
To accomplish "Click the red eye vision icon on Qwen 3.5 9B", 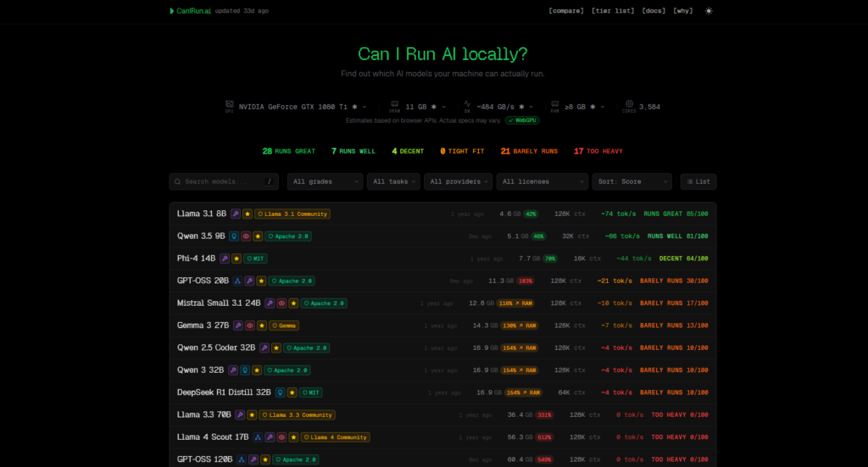I will coord(246,236).
